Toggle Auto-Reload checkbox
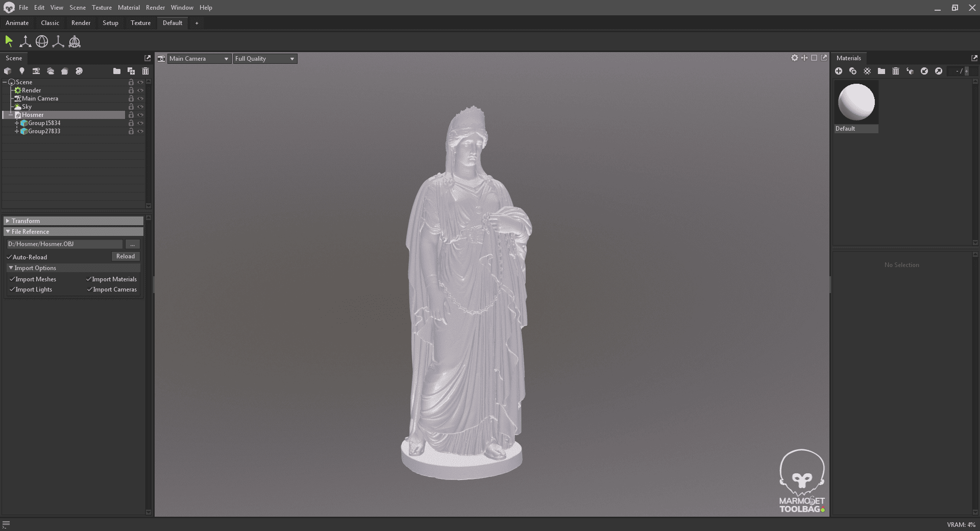Screen dimensions: 980x531 click(x=9, y=257)
